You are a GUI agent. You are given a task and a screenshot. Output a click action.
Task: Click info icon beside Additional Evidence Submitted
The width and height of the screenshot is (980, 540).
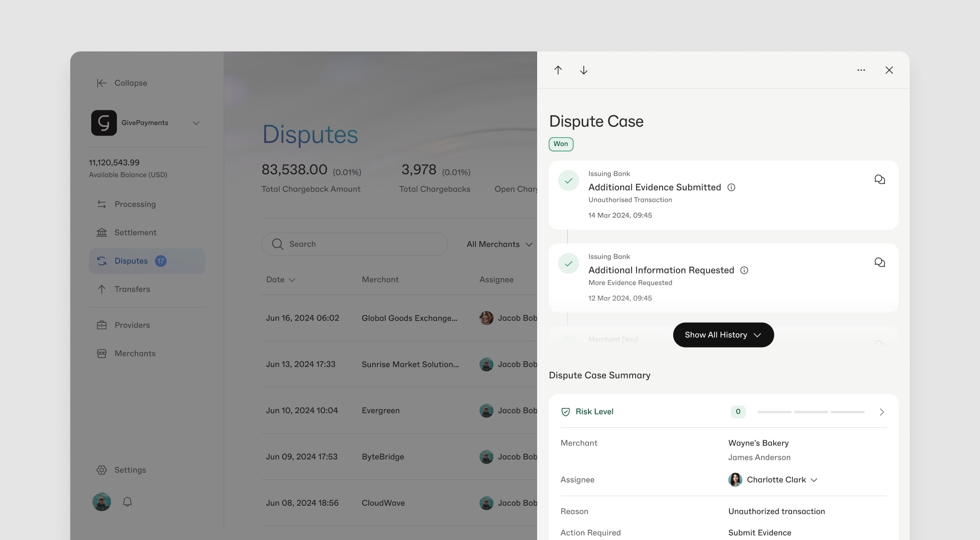731,188
